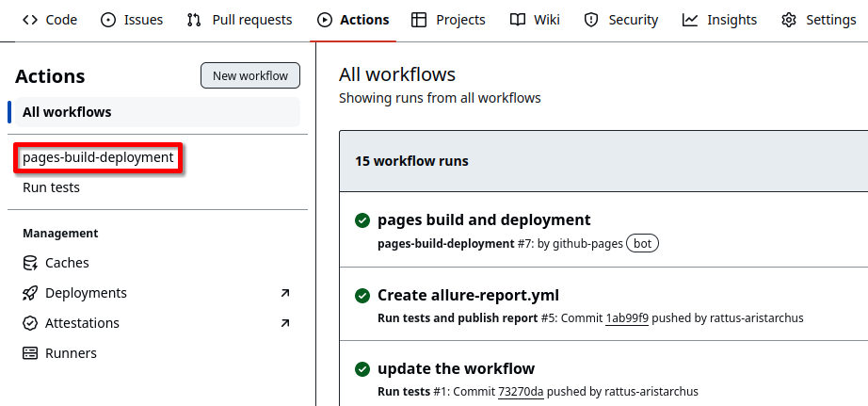
Task: Open the pages build and deployment run
Action: [x=484, y=219]
